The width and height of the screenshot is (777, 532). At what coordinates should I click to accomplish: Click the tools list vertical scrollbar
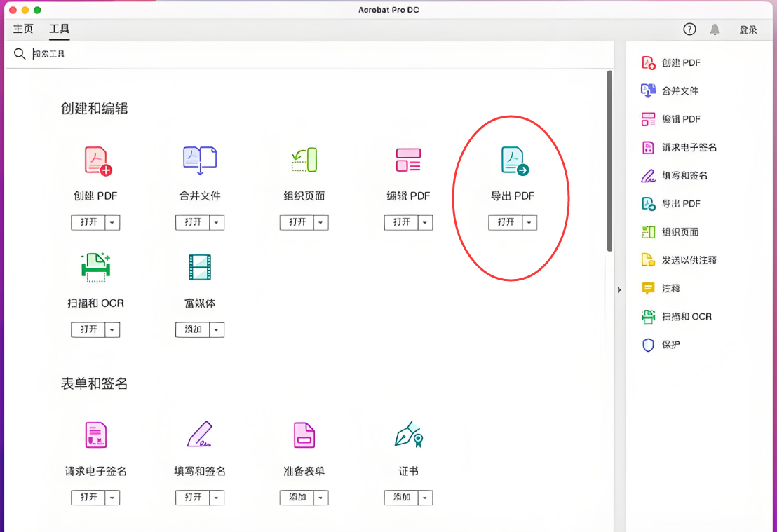click(609, 161)
